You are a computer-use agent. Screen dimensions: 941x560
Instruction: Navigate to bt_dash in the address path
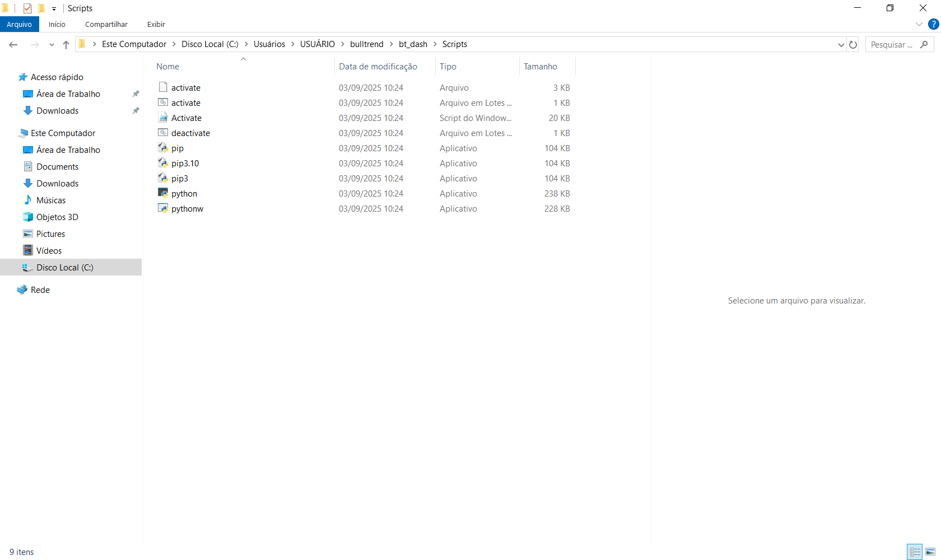tap(413, 44)
